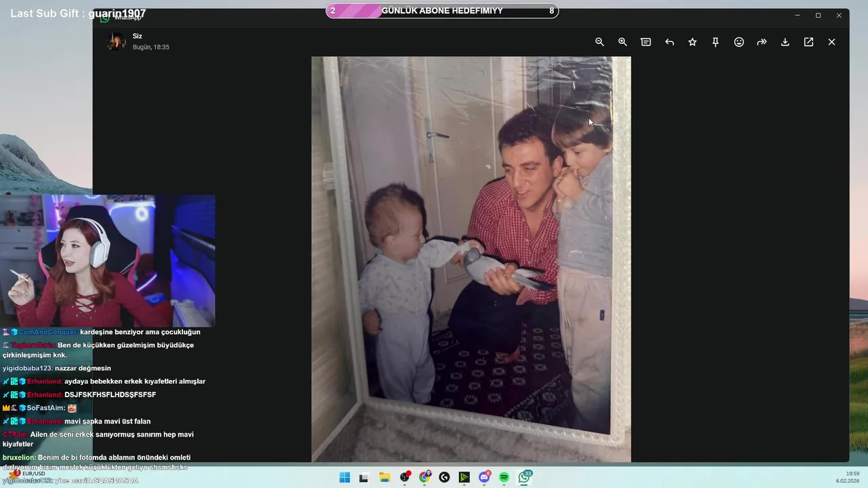Open Google Chrome from the taskbar
Screen dimensions: 868x488
[x=425, y=477]
